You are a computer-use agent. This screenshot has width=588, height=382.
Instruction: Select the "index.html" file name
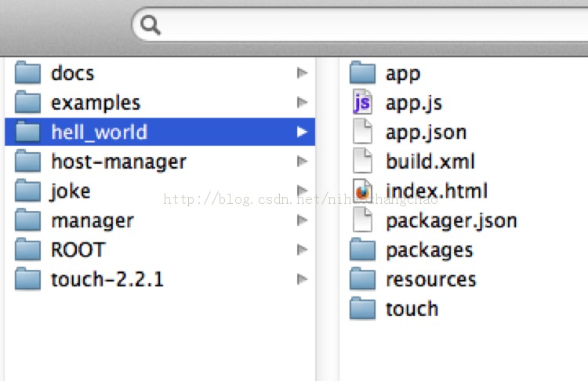coord(437,191)
